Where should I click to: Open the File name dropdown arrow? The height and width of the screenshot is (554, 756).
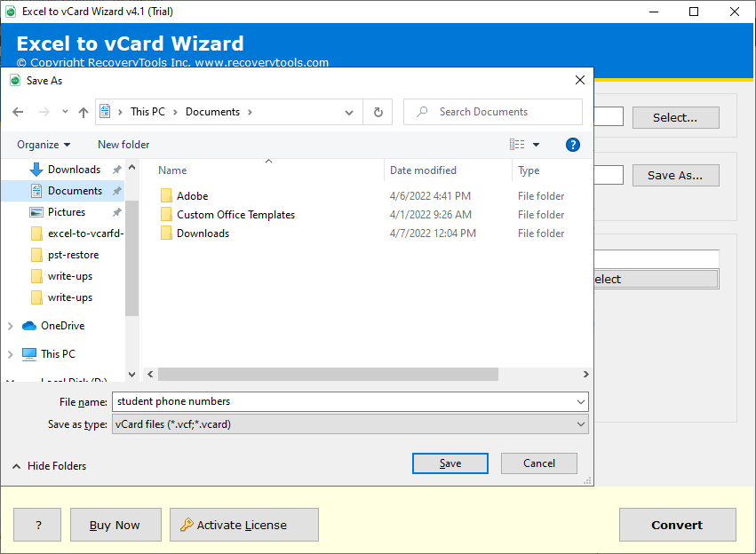581,402
